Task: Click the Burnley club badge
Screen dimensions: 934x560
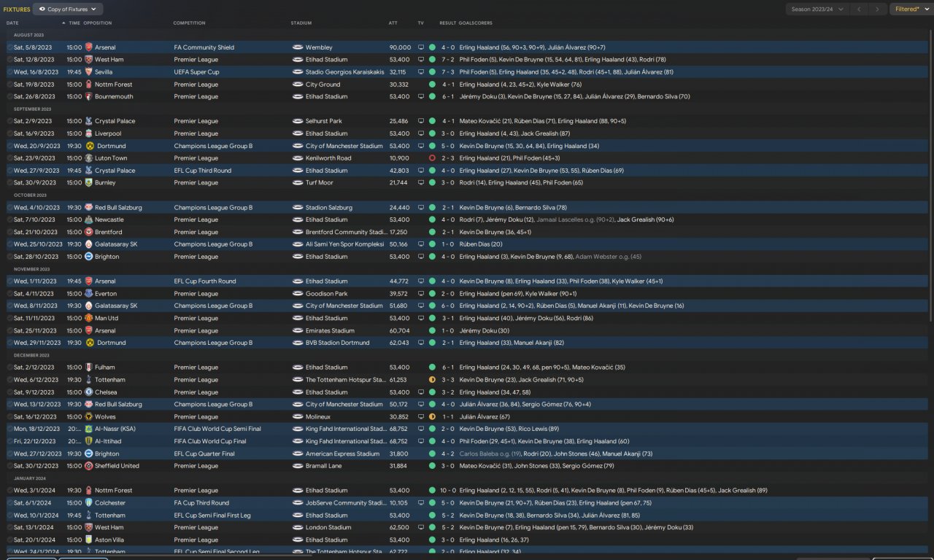Action: pos(88,182)
